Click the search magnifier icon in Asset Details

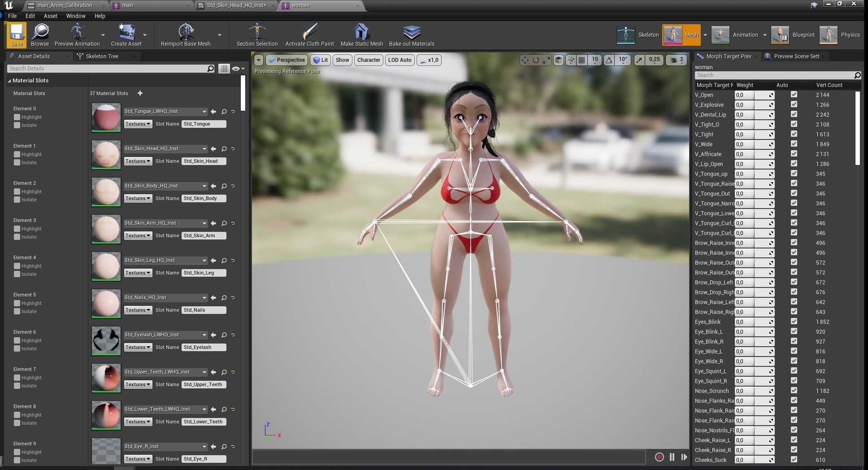tap(211, 69)
